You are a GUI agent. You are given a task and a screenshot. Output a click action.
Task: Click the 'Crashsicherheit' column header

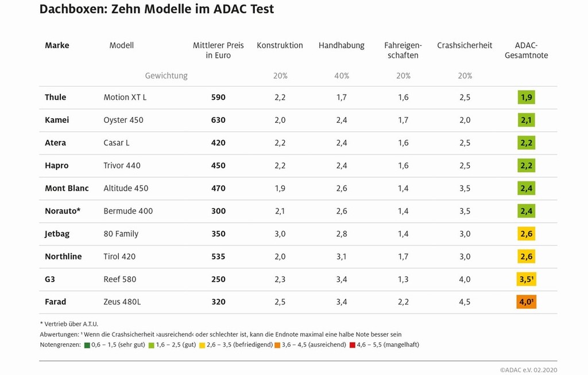(465, 45)
